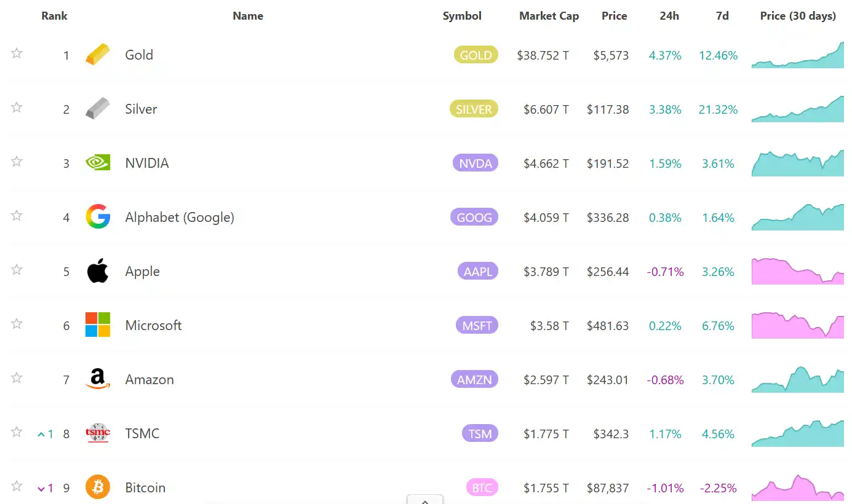Sort by the Rank column header

(x=54, y=16)
